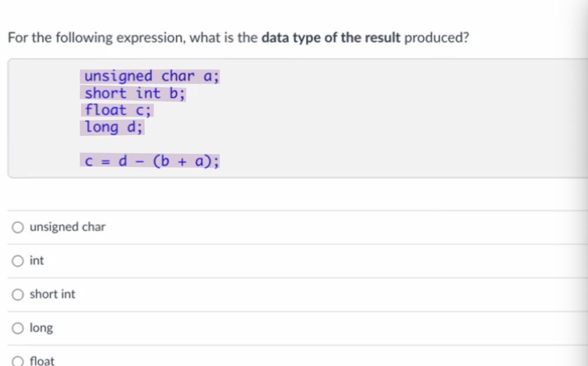This screenshot has width=588, height=366.
Task: Click the code line 'float c;'
Action: pos(117,110)
